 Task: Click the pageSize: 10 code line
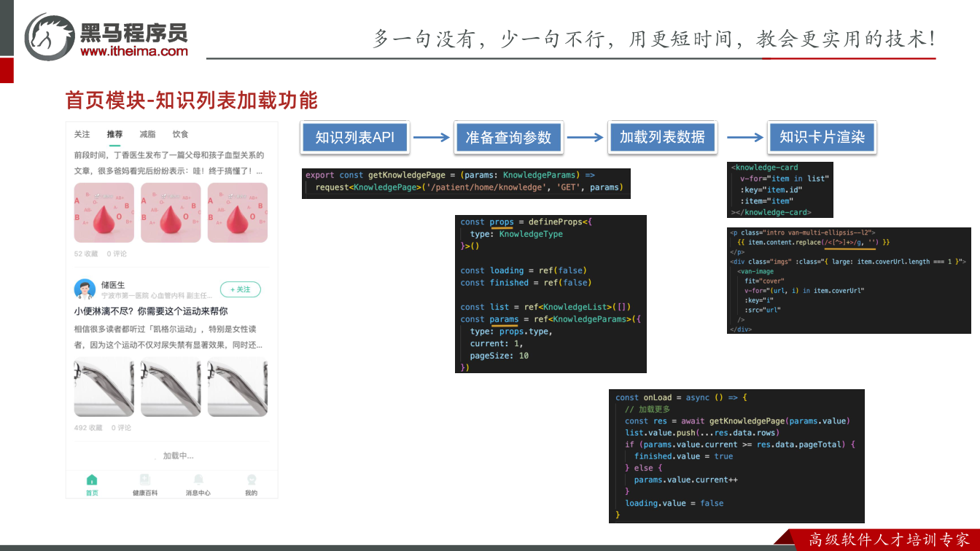pyautogui.click(x=499, y=356)
